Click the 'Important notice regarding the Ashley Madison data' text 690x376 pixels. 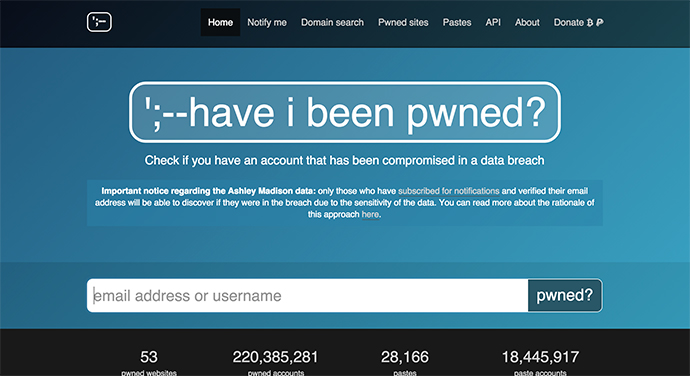coord(209,191)
